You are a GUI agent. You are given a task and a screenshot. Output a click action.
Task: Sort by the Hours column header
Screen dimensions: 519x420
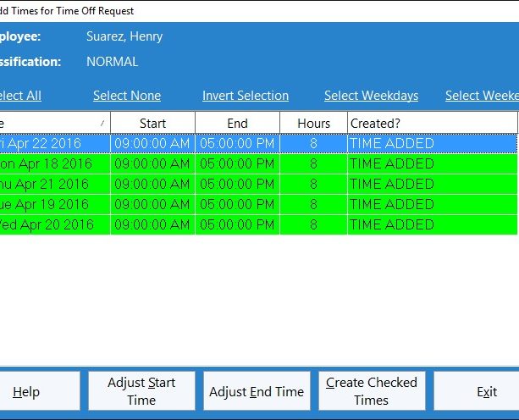click(x=313, y=123)
